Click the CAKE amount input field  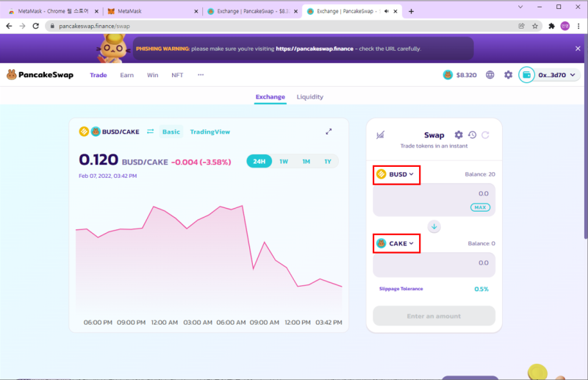(x=434, y=265)
